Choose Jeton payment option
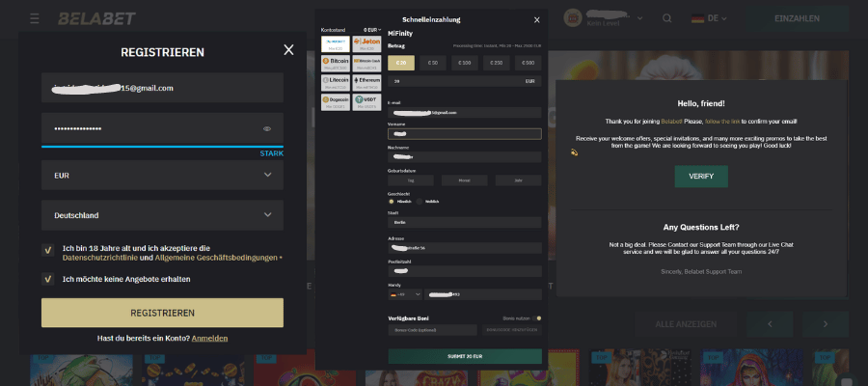This screenshot has height=386, width=868. tap(366, 43)
